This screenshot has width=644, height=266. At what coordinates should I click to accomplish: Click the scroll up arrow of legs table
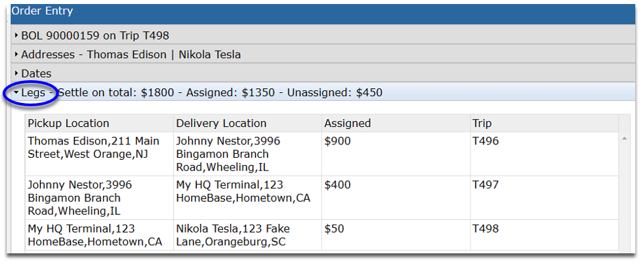pos(625,139)
